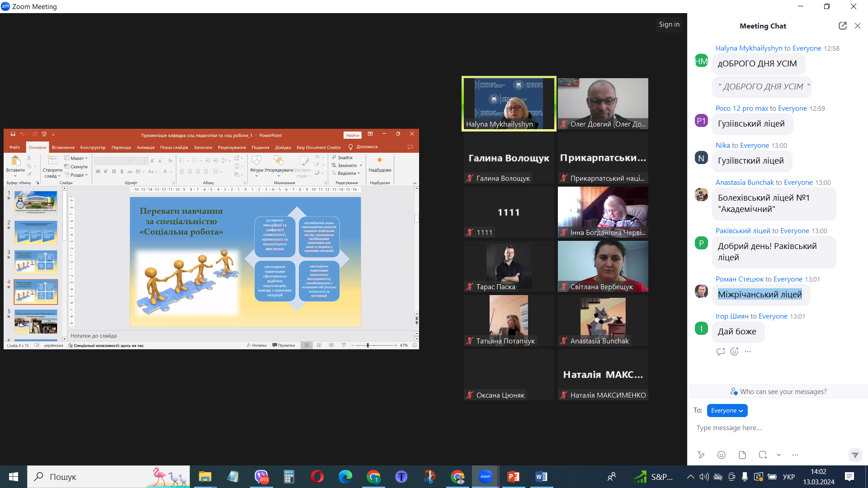The width and height of the screenshot is (868, 488).
Task: Switch to the Вставлення ribbon tab
Action: pos(63,147)
